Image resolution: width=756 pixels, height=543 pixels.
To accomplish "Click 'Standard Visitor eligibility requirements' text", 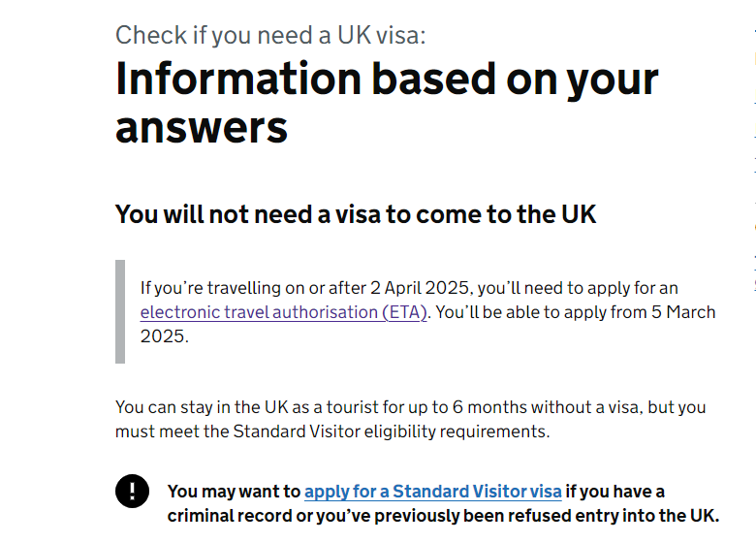I will click(x=391, y=431).
